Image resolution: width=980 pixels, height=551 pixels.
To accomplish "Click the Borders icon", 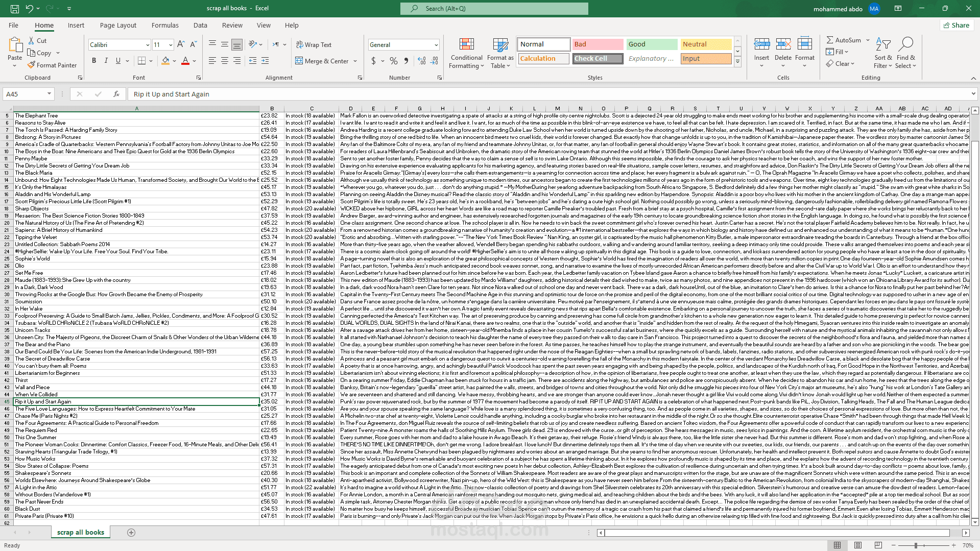I will pos(142,61).
